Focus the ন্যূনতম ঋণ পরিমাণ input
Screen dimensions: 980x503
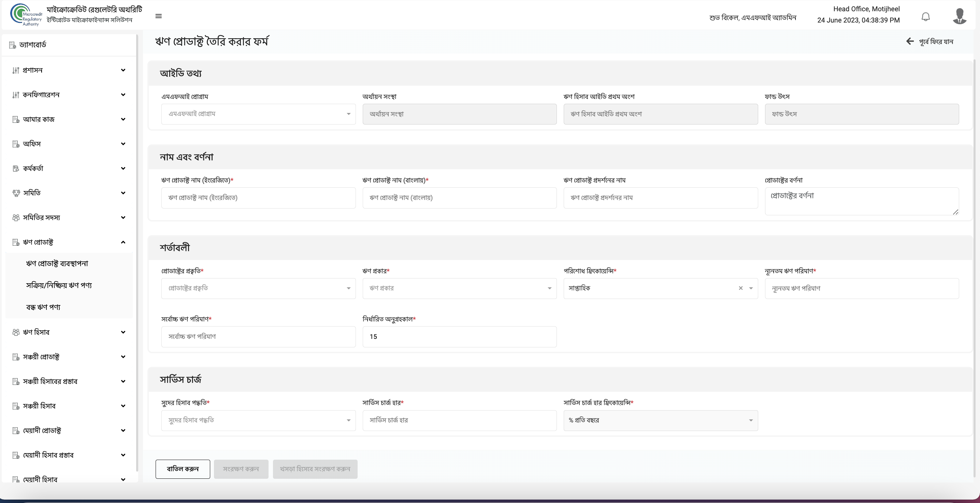click(862, 288)
